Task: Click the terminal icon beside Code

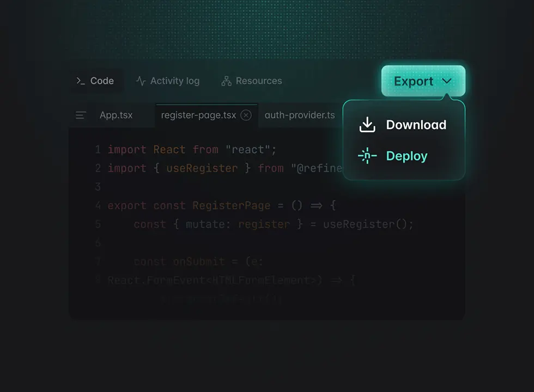Action: [x=82, y=81]
